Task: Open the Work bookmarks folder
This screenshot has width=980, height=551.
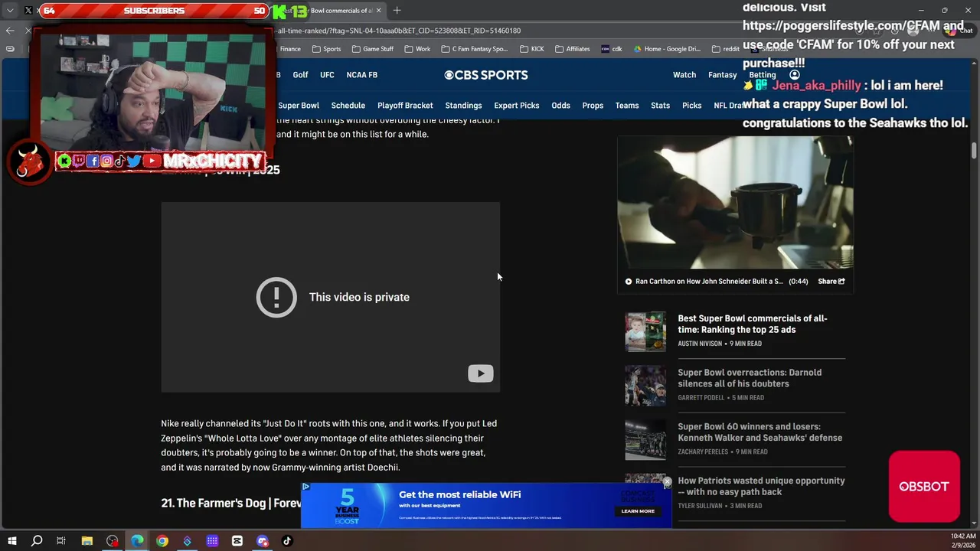Action: 417,49
